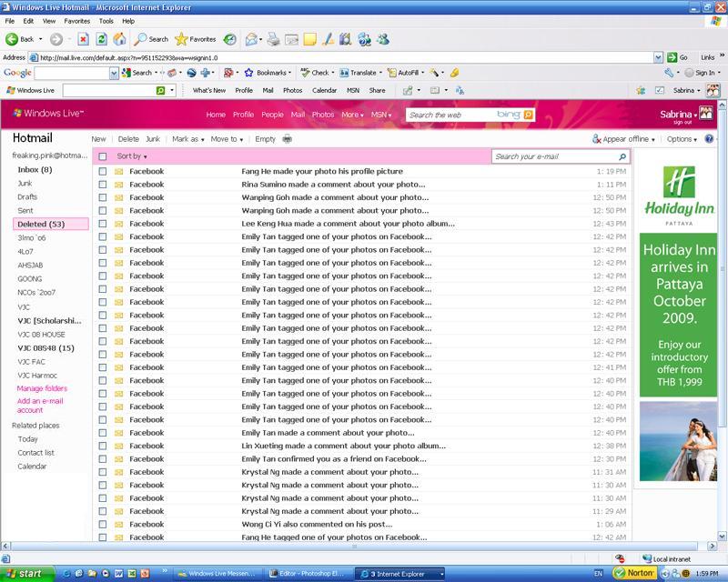Viewport: 728px width, 582px height.
Task: Open the Mark as dropdown
Action: pyautogui.click(x=188, y=139)
